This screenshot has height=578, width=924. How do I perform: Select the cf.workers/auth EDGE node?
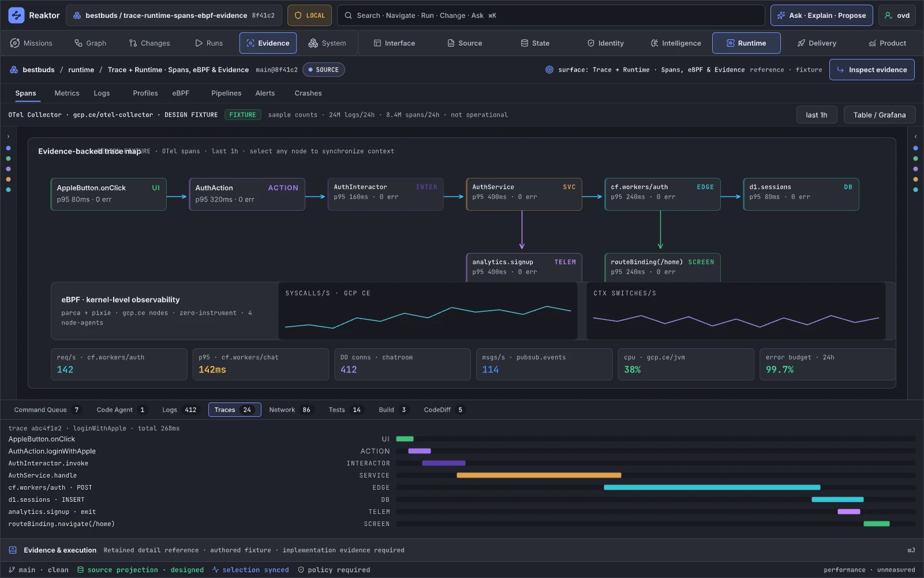pos(663,194)
